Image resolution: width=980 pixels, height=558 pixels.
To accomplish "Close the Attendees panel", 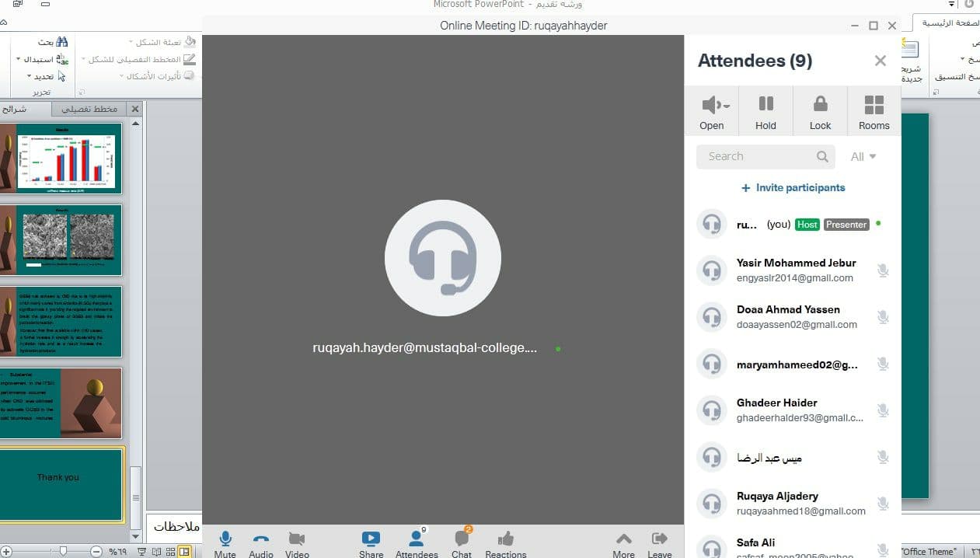I will pos(880,61).
